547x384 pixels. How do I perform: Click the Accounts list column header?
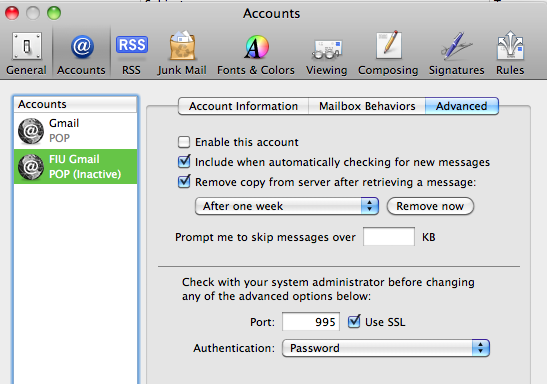tap(75, 104)
